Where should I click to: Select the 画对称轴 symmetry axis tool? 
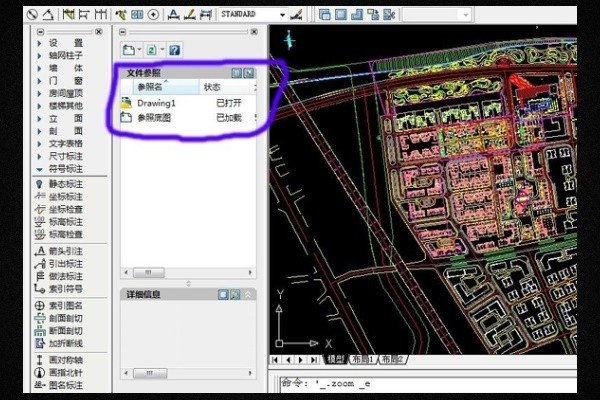pos(68,359)
